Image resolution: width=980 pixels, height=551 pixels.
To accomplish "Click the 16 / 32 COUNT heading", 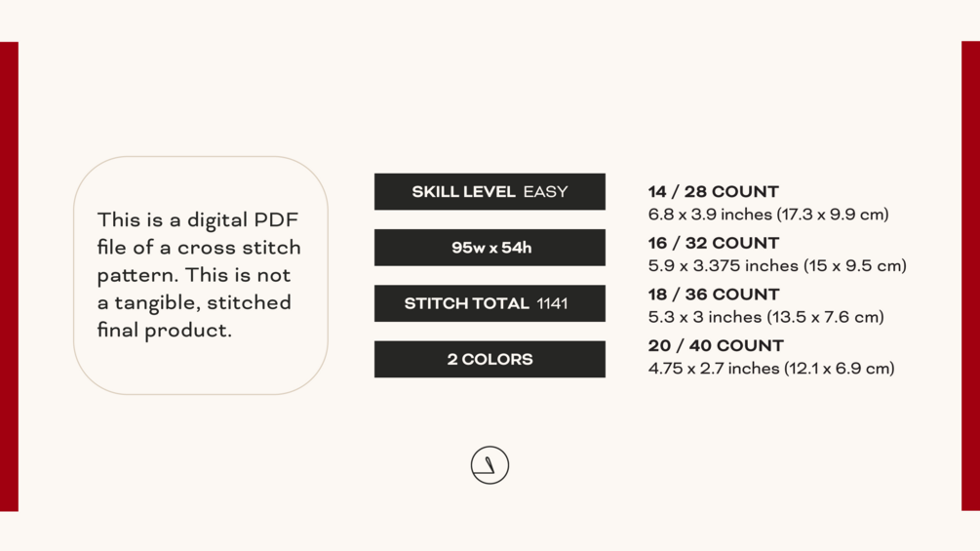I will pyautogui.click(x=713, y=243).
